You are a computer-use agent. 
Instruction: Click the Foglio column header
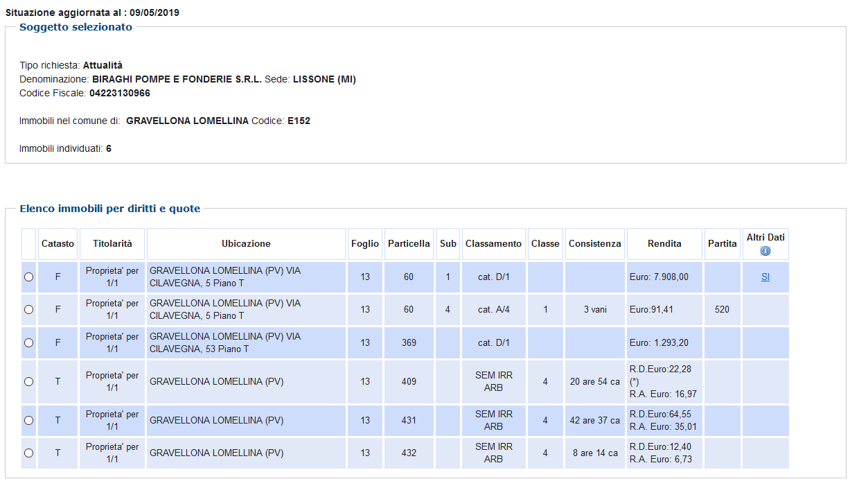(365, 244)
